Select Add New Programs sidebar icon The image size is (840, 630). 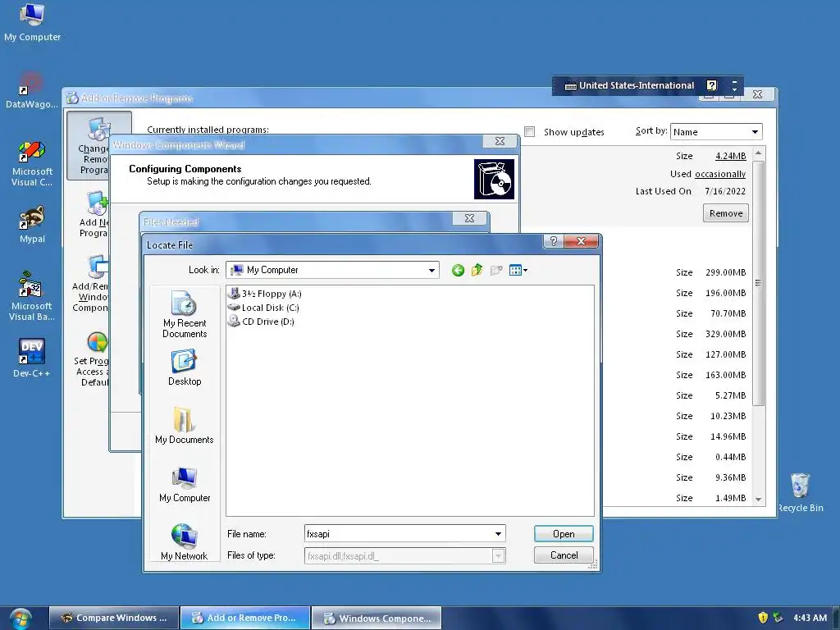(94, 214)
